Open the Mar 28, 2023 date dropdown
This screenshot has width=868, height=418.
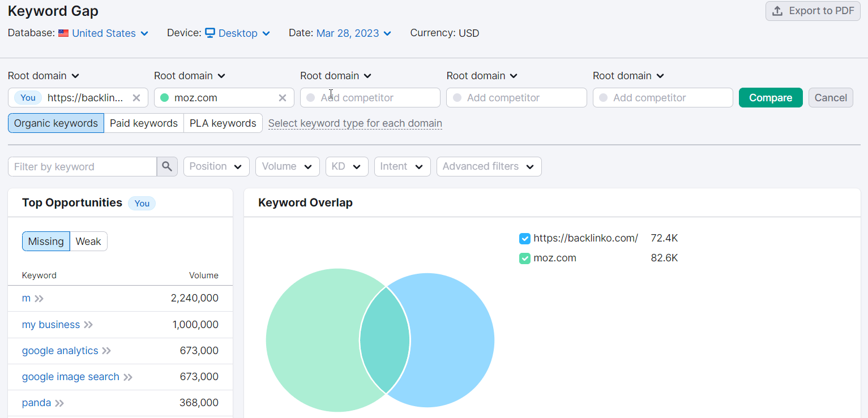(x=354, y=33)
